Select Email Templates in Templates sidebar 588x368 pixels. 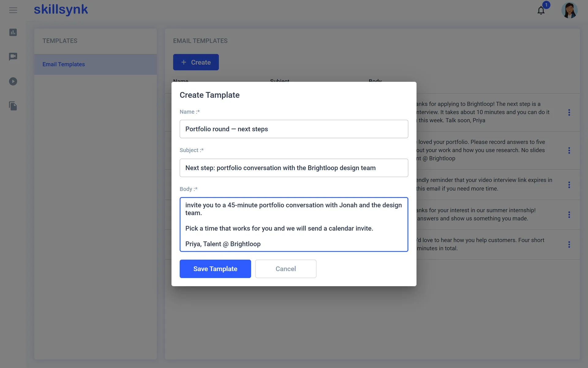(x=96, y=64)
